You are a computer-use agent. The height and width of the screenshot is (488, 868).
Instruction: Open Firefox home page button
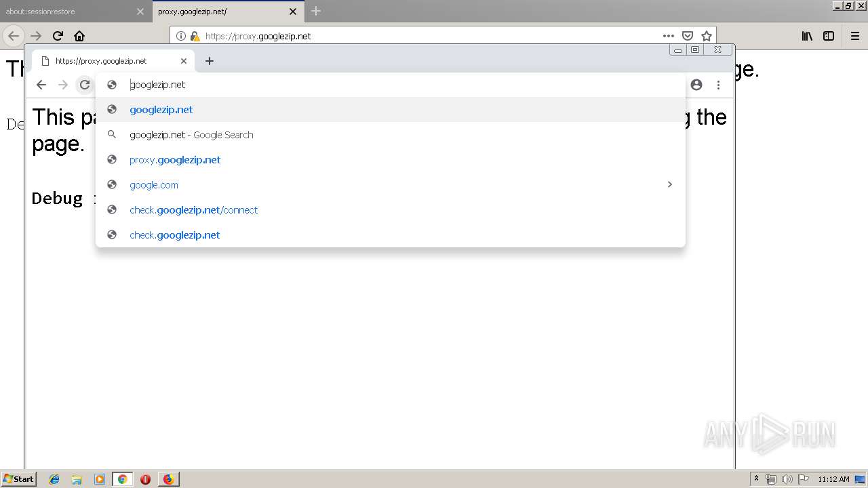[79, 36]
